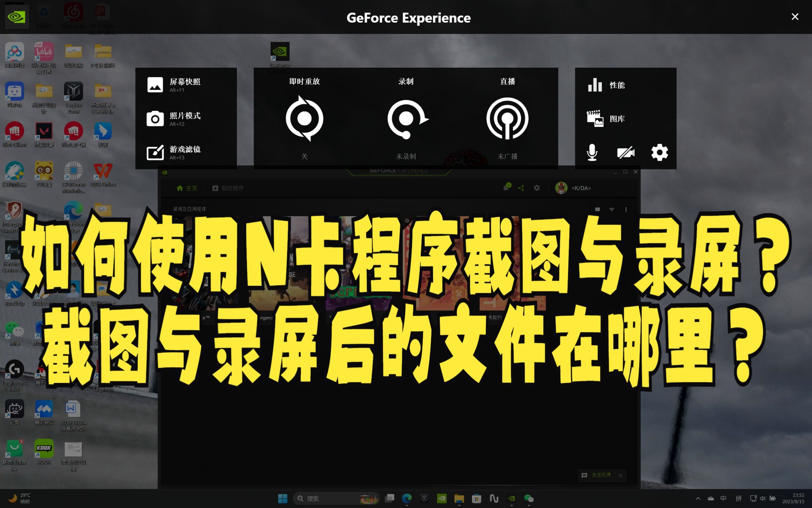Select the Riot Client desktop icon
Image resolution: width=812 pixels, height=508 pixels.
[x=14, y=134]
